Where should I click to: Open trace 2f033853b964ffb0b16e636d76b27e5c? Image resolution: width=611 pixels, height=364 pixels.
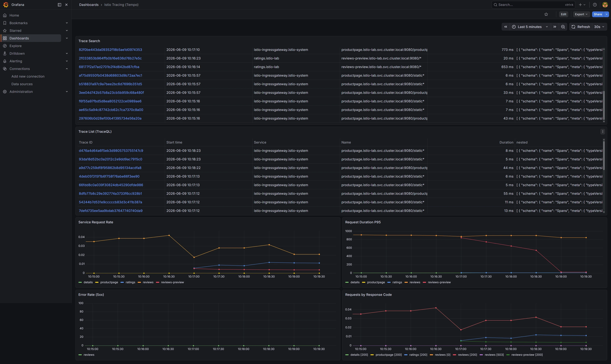[x=110, y=58]
